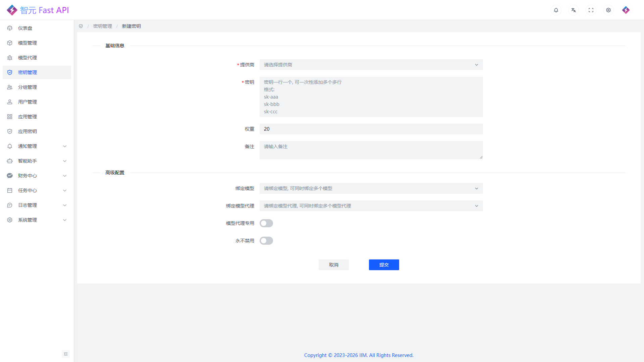Go to 模型管理 in sidebar
Viewport: 644px width, 362px height.
pyautogui.click(x=28, y=43)
